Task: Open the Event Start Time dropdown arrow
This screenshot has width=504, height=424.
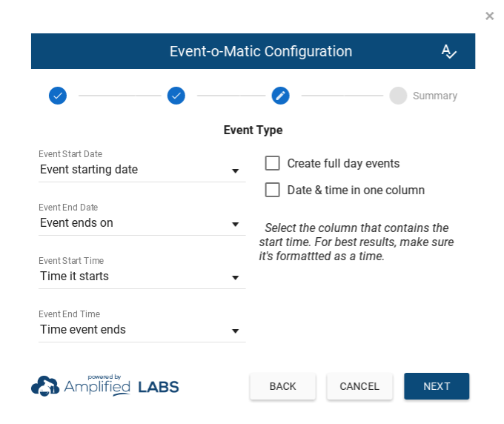Action: 235,277
